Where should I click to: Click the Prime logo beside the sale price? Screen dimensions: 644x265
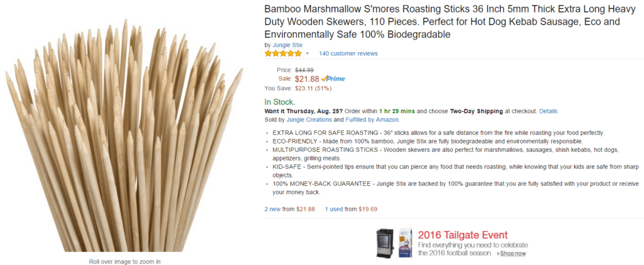point(333,79)
